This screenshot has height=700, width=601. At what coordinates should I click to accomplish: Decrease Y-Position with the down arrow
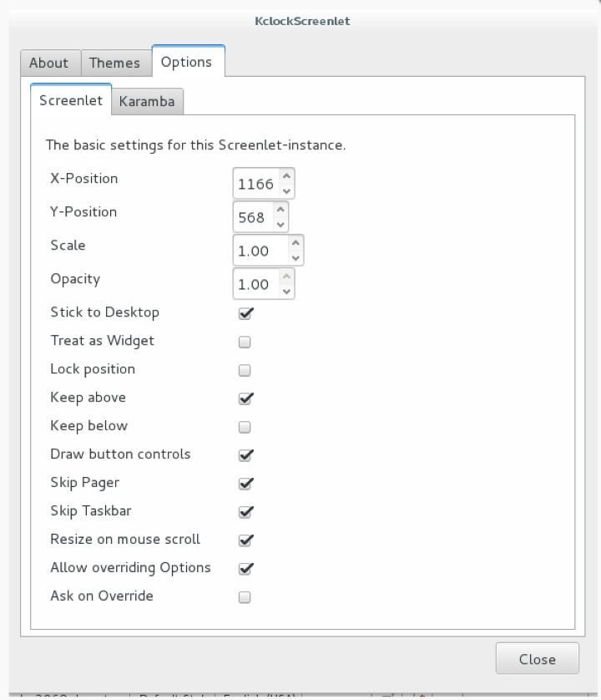[x=280, y=225]
